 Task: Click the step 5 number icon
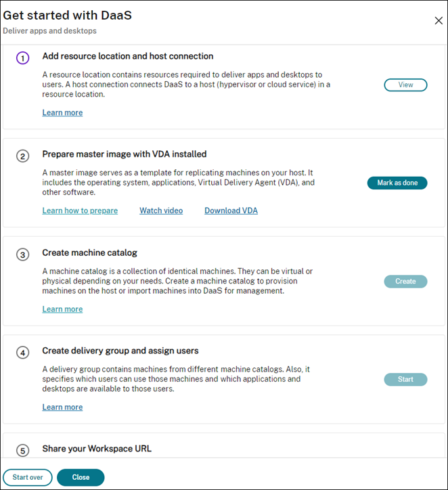pos(23,451)
